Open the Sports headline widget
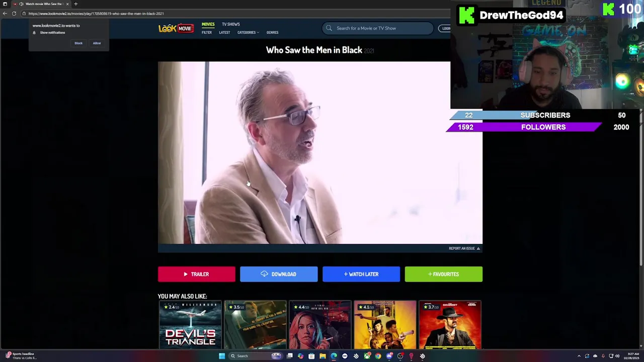The width and height of the screenshot is (644, 362). pos(21,356)
